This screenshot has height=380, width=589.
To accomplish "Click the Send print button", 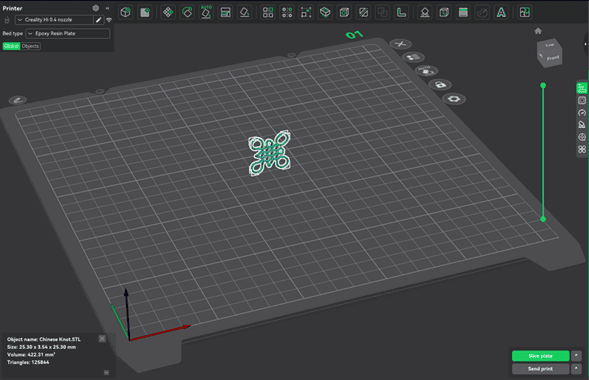I will (540, 369).
